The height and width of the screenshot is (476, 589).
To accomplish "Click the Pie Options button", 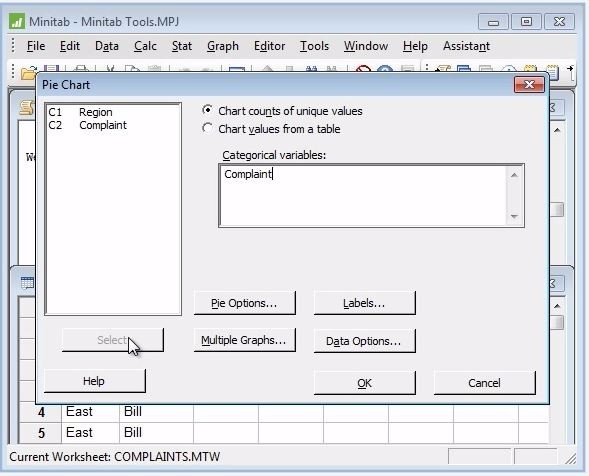I will point(245,303).
